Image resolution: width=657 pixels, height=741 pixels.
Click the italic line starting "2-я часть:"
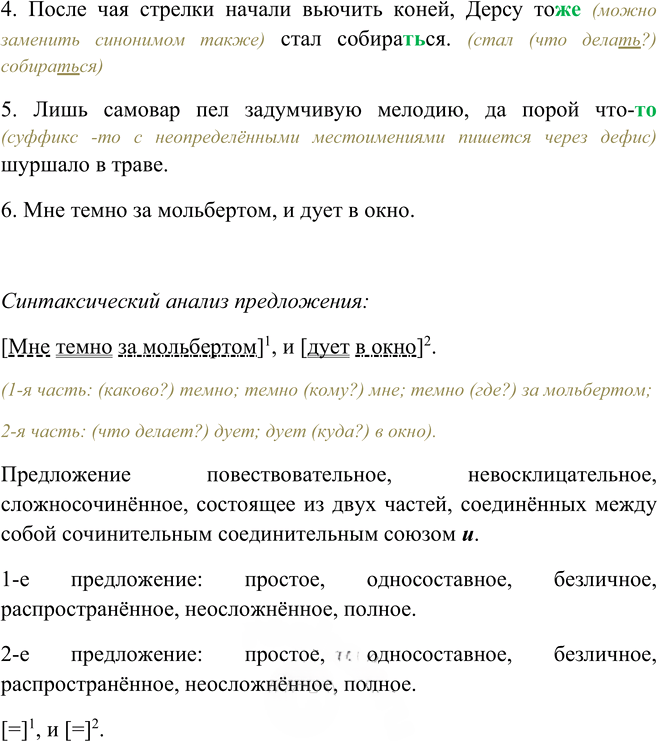(218, 431)
